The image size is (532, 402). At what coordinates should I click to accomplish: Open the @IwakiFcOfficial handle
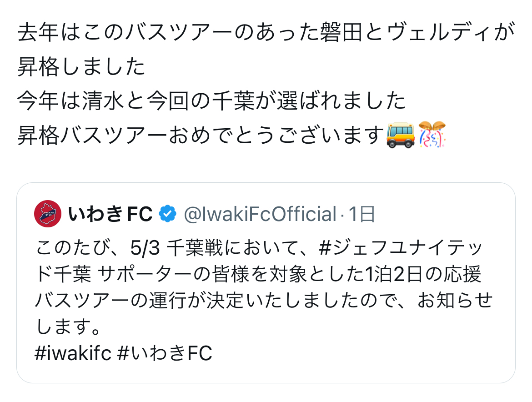click(260, 214)
